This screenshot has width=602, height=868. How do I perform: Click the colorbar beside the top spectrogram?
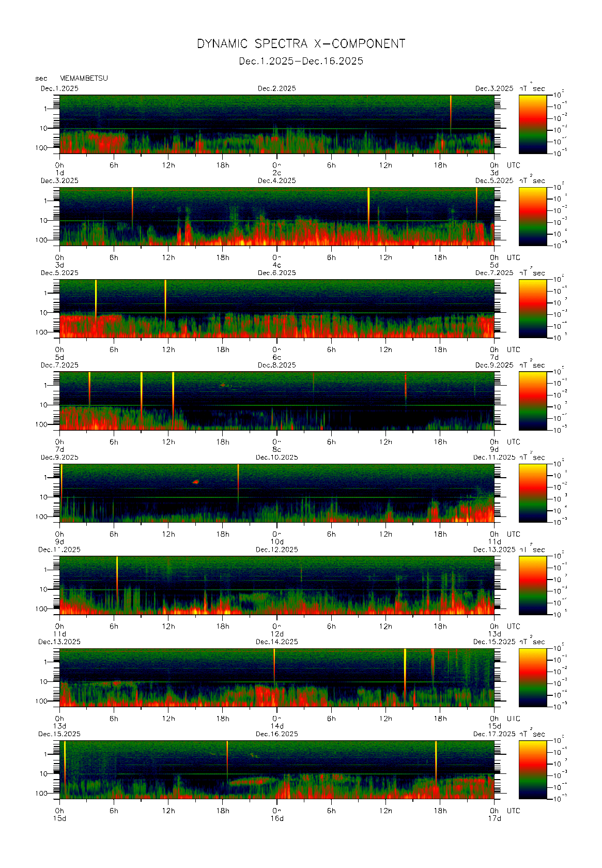(x=532, y=124)
